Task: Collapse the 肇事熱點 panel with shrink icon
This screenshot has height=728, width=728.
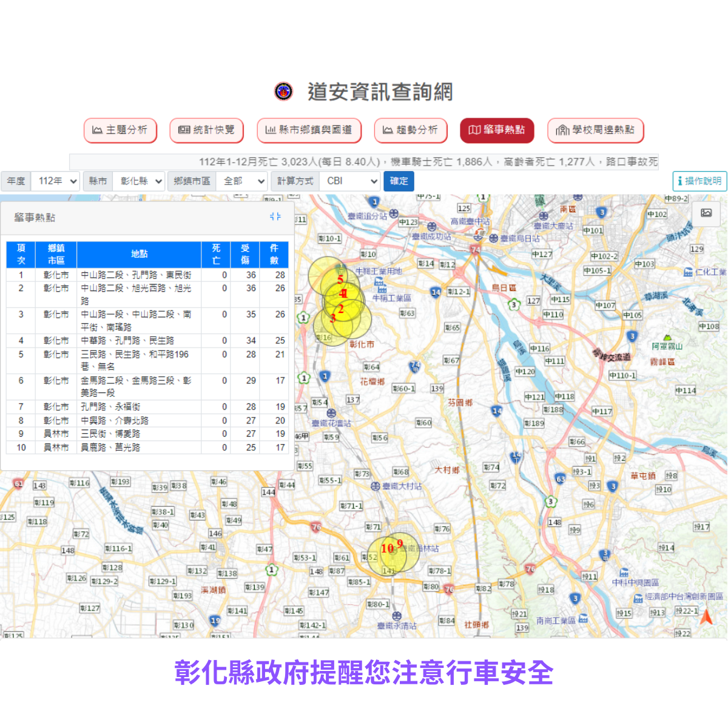Action: point(275,217)
